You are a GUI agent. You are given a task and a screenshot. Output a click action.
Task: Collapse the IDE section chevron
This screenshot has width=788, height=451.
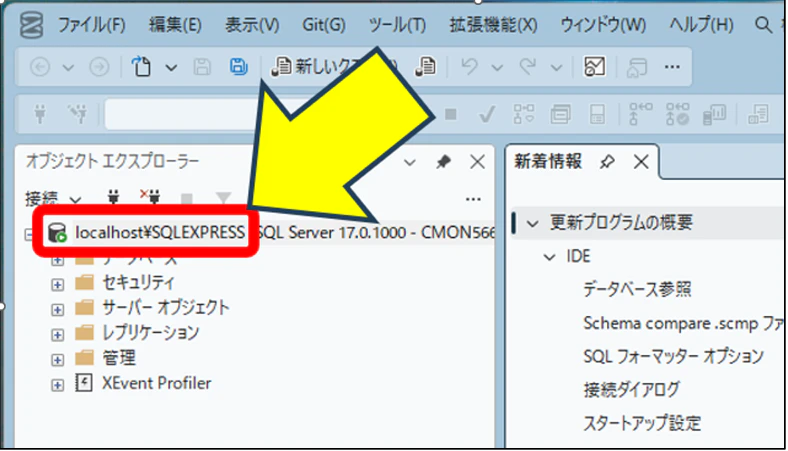[549, 257]
